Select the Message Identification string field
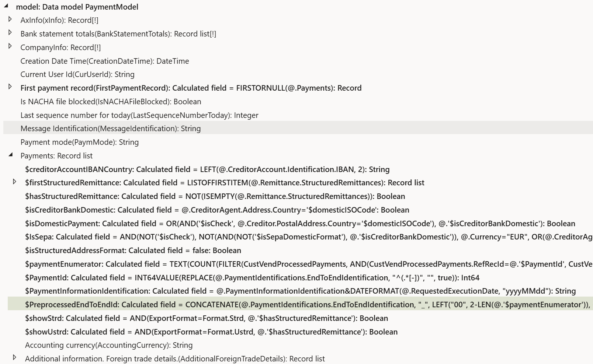 pos(110,129)
